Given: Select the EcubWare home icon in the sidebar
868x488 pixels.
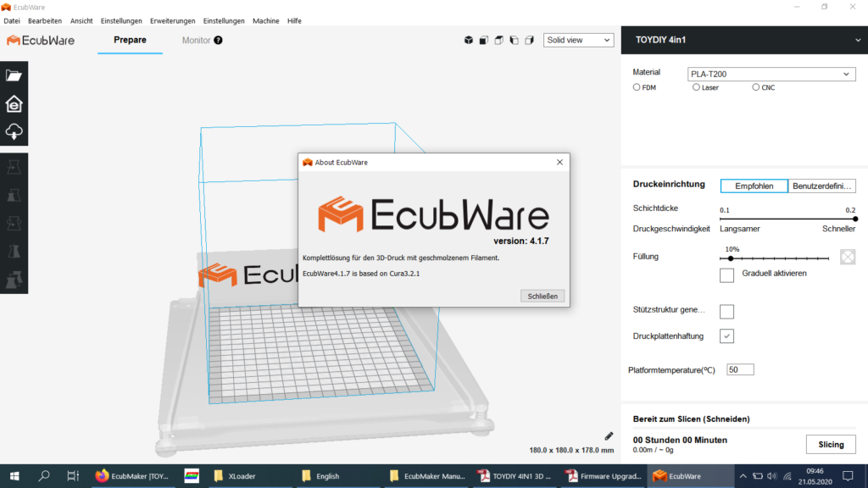Looking at the screenshot, I should [x=14, y=103].
